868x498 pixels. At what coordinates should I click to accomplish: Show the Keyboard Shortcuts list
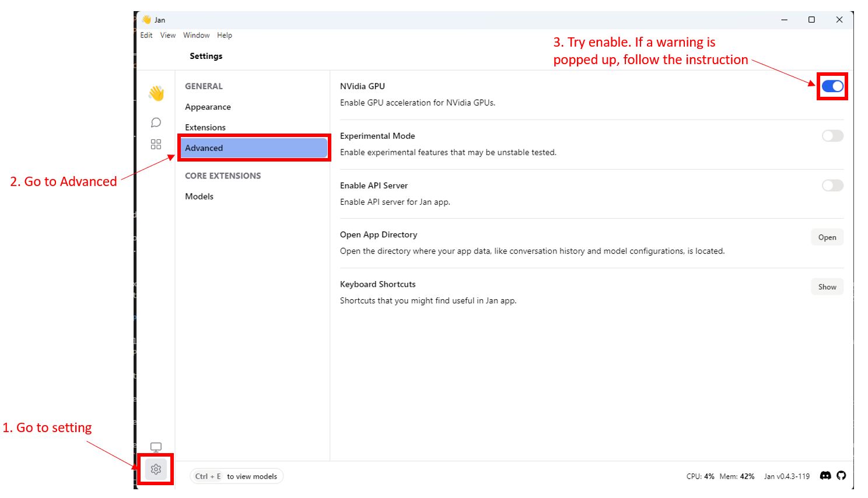(x=827, y=286)
